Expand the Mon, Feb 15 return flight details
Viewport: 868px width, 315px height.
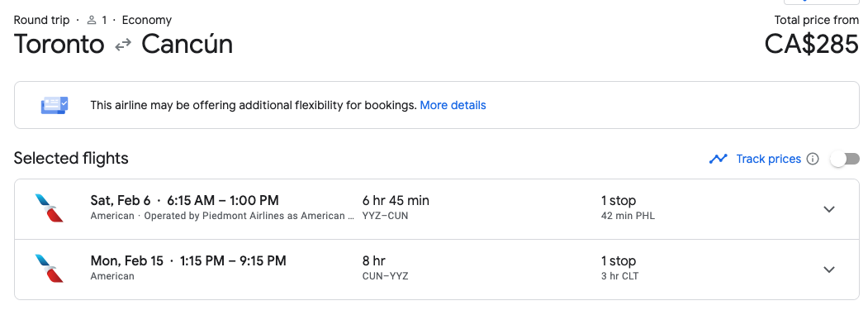828,270
